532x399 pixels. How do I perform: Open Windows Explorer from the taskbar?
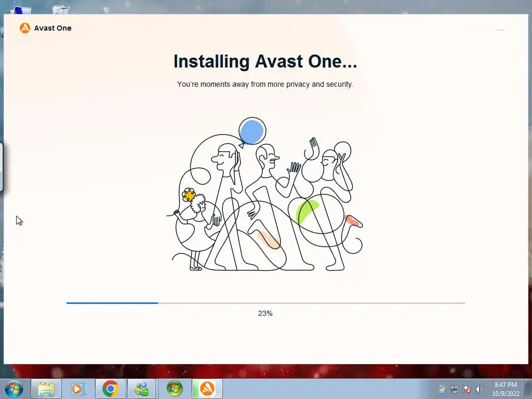46,389
